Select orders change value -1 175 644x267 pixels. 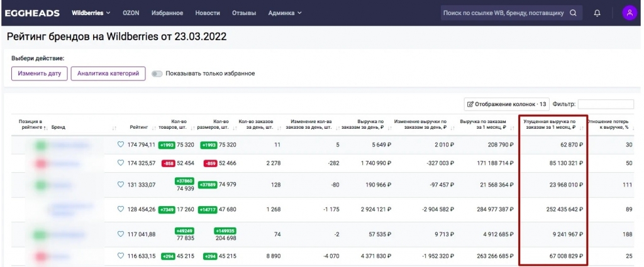(331, 210)
